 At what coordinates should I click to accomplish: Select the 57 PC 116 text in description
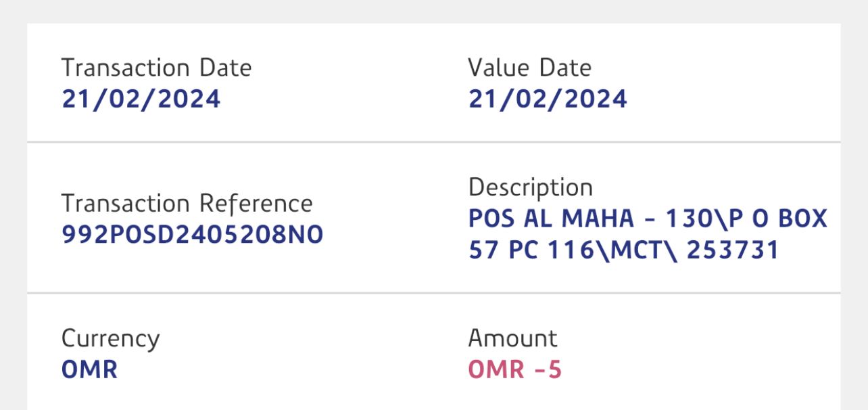[x=528, y=250]
